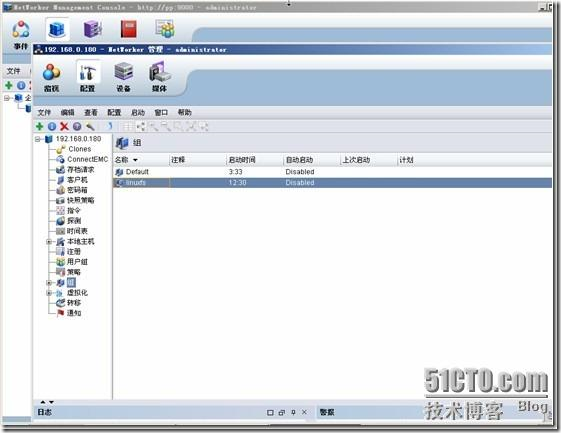Select the ConnectEMC tree item
Viewport: 561px width, 433px height.
click(x=88, y=159)
